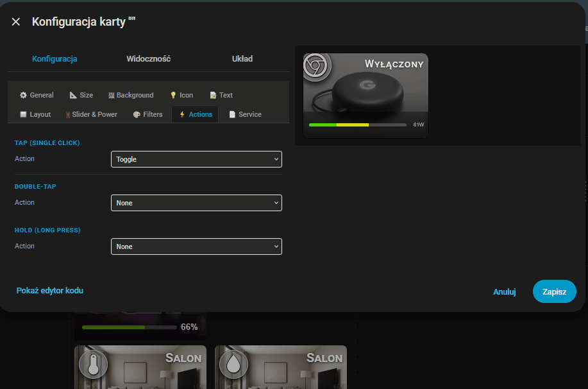Click the Wyłączony label on preview card
The height and width of the screenshot is (389, 588).
tap(394, 64)
